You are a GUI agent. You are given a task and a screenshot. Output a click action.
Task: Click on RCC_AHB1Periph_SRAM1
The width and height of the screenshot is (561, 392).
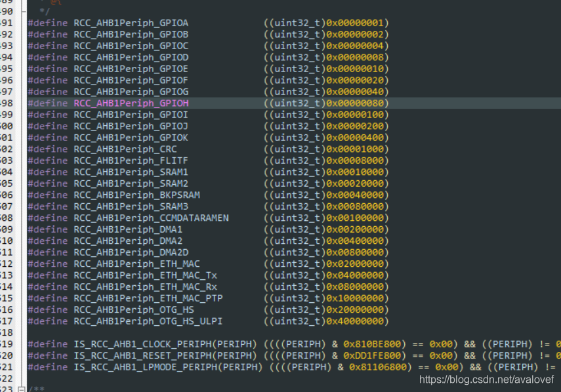(131, 172)
